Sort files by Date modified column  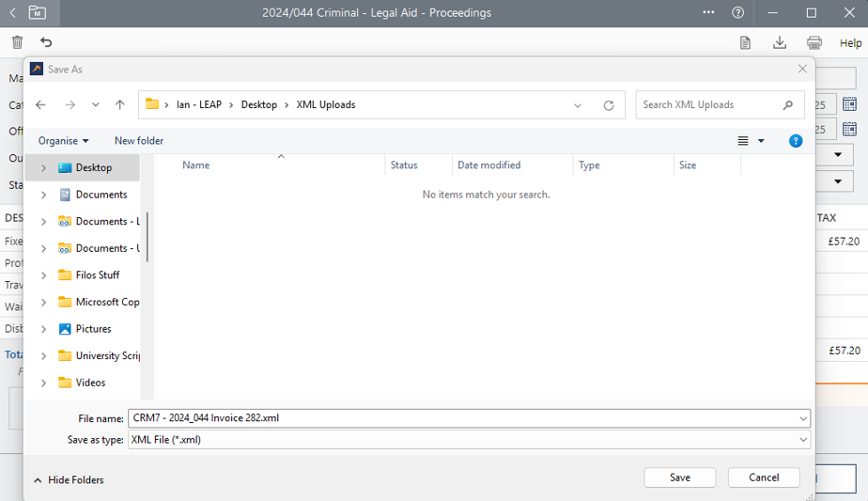[x=488, y=165]
